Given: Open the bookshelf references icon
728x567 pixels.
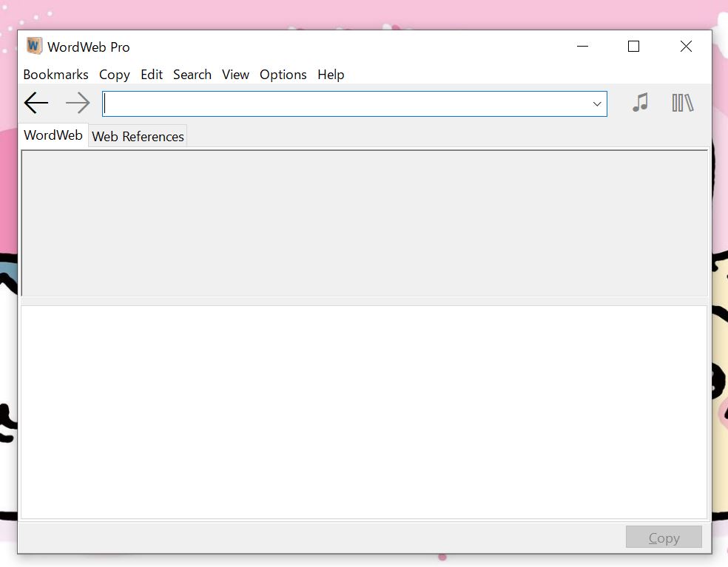Looking at the screenshot, I should click(682, 103).
